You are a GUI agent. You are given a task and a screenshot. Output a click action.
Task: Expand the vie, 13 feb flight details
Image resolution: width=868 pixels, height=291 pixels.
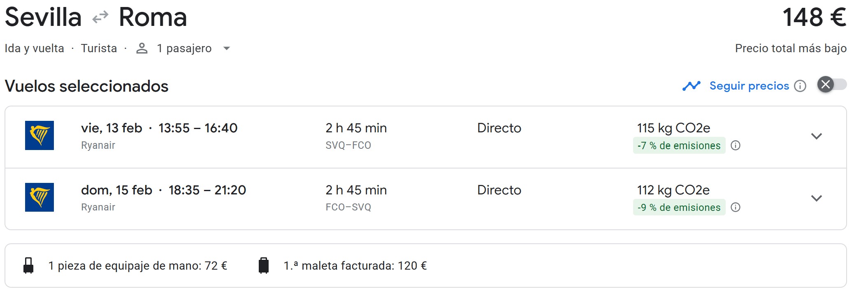(x=816, y=136)
